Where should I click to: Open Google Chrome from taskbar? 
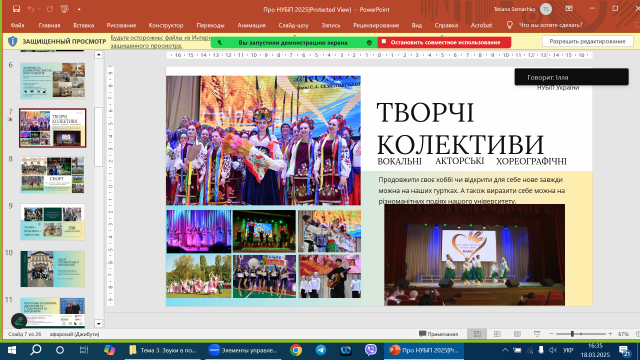[x=296, y=350]
